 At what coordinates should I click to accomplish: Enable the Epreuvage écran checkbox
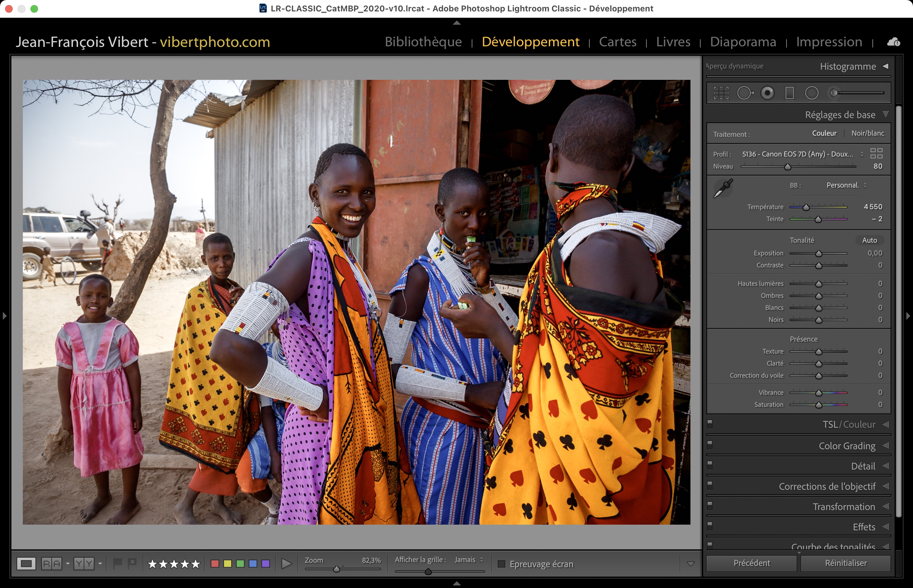(502, 564)
